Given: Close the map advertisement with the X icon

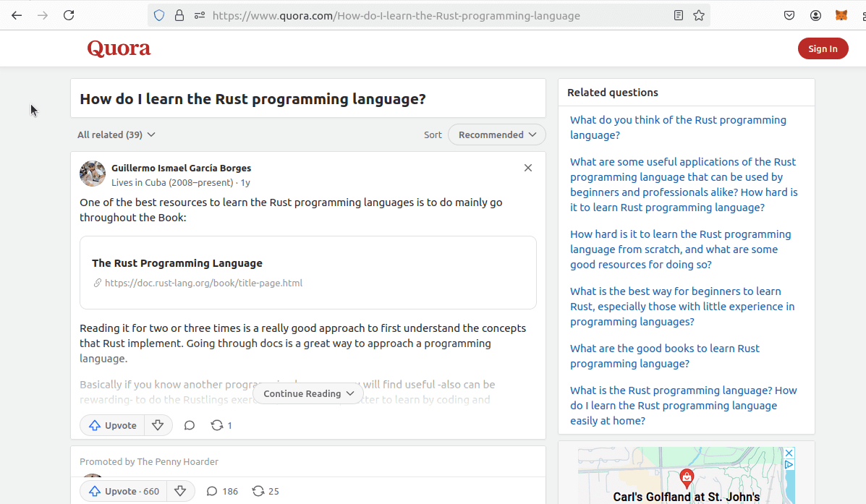Looking at the screenshot, I should click(789, 453).
